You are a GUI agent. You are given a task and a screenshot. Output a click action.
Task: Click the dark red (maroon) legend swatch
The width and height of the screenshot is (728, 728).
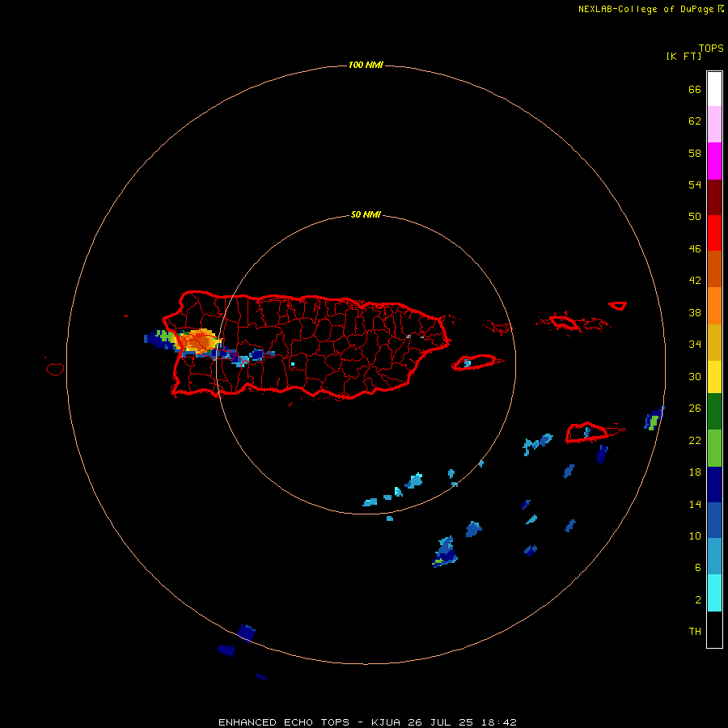(714, 197)
